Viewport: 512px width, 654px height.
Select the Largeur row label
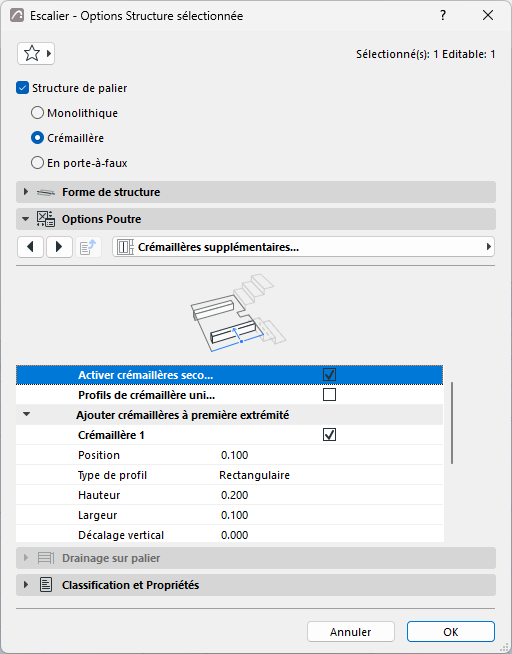[x=98, y=515]
